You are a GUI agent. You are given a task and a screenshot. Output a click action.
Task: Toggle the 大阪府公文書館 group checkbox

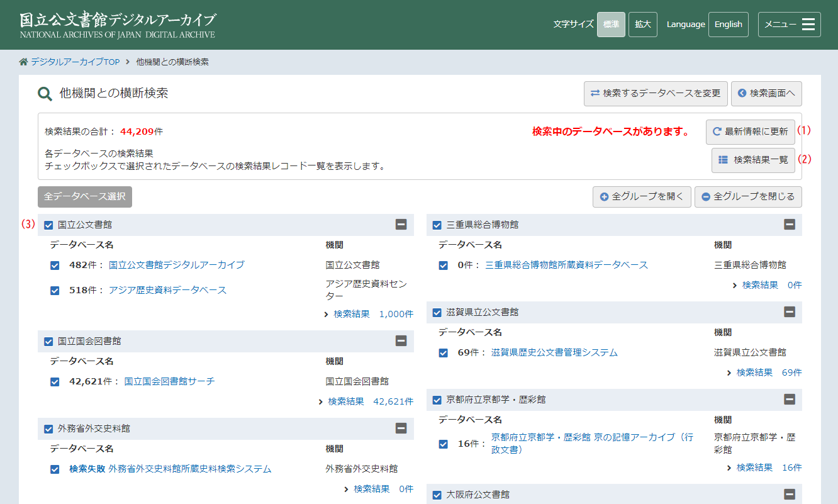pos(437,495)
